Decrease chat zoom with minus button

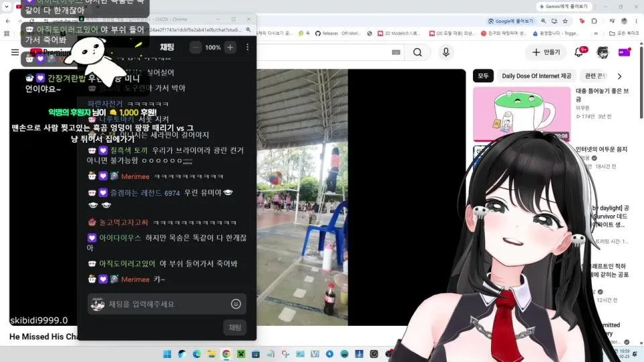click(x=195, y=48)
